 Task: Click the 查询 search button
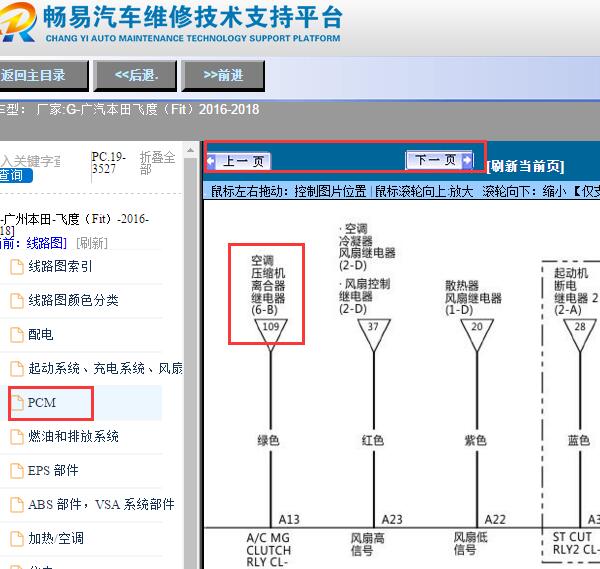point(15,175)
